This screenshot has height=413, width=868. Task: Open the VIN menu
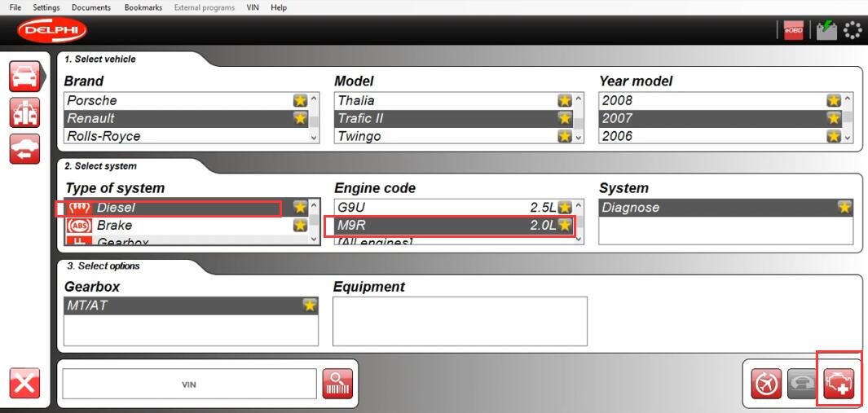point(253,8)
